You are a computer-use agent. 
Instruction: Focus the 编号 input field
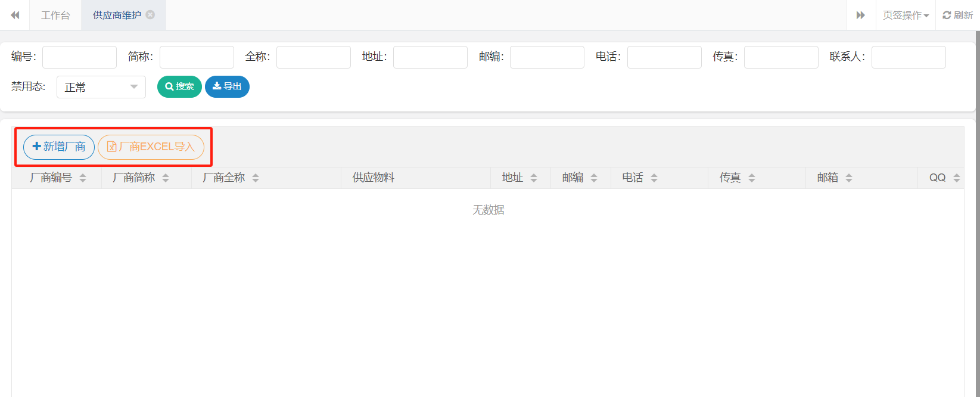(x=79, y=57)
